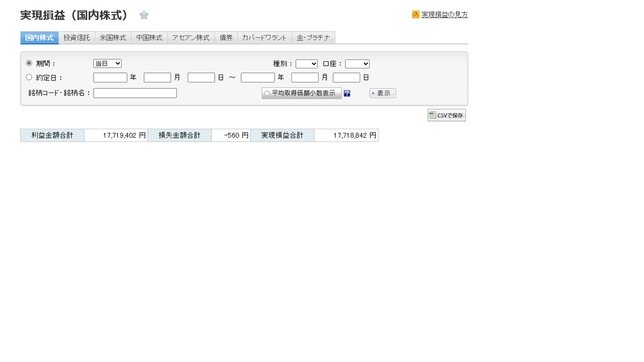Image resolution: width=644 pixels, height=362 pixels.
Task: Click the blue help icon beside 平均取得価額小数表示
Action: [x=347, y=93]
